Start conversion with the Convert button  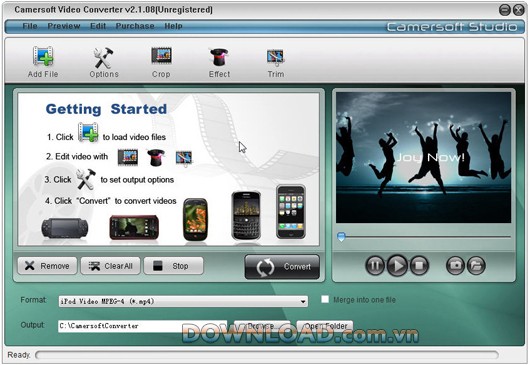(x=282, y=267)
